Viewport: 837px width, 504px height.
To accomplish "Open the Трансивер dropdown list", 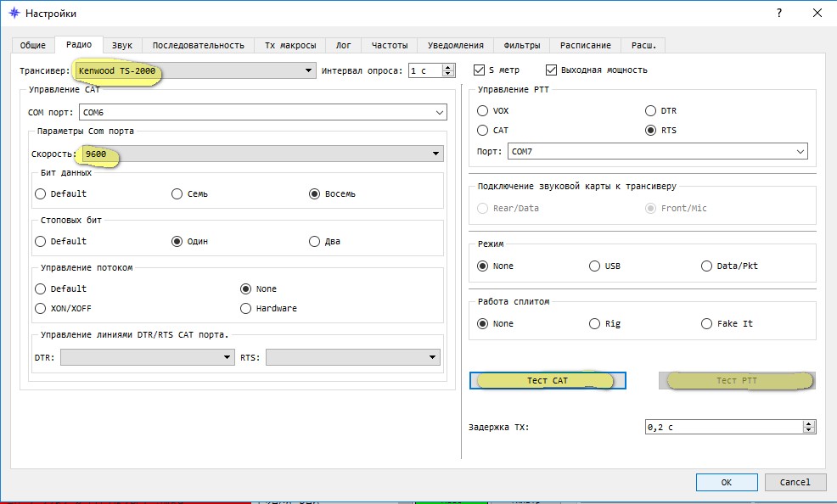I will pyautogui.click(x=309, y=71).
